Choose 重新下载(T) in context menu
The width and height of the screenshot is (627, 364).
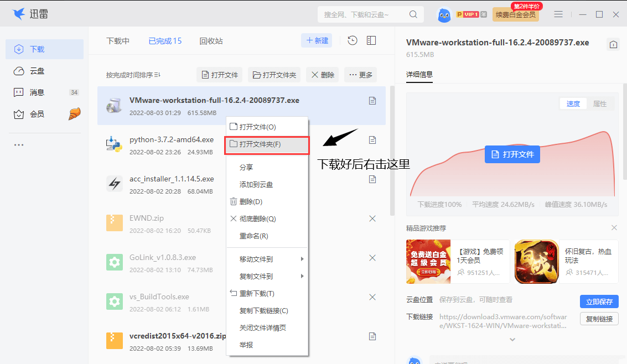point(267,293)
